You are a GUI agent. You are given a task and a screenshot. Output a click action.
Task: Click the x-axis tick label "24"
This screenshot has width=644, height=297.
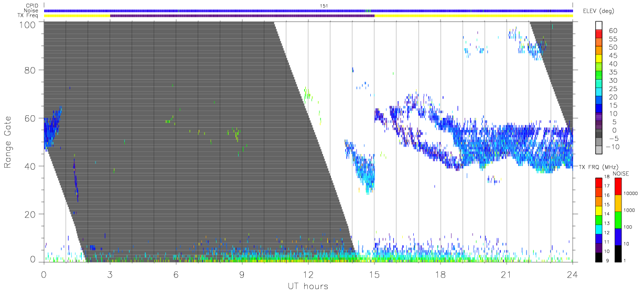(x=572, y=274)
